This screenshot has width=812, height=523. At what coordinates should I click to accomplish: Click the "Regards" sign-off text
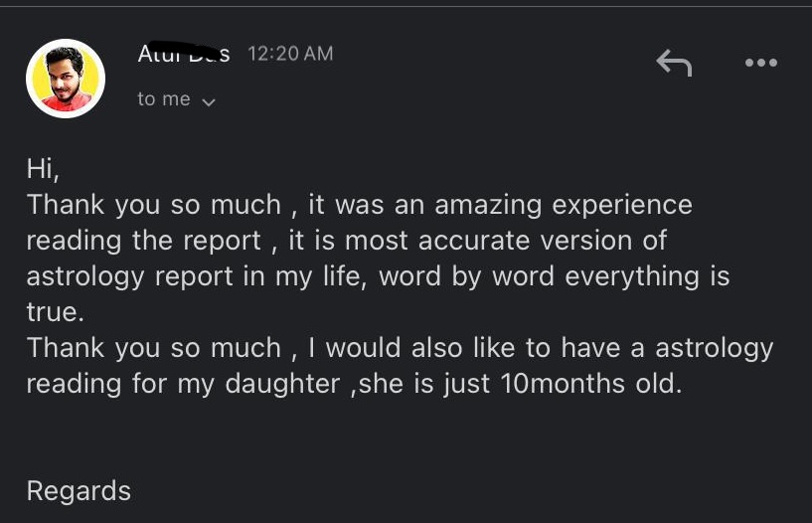click(79, 491)
